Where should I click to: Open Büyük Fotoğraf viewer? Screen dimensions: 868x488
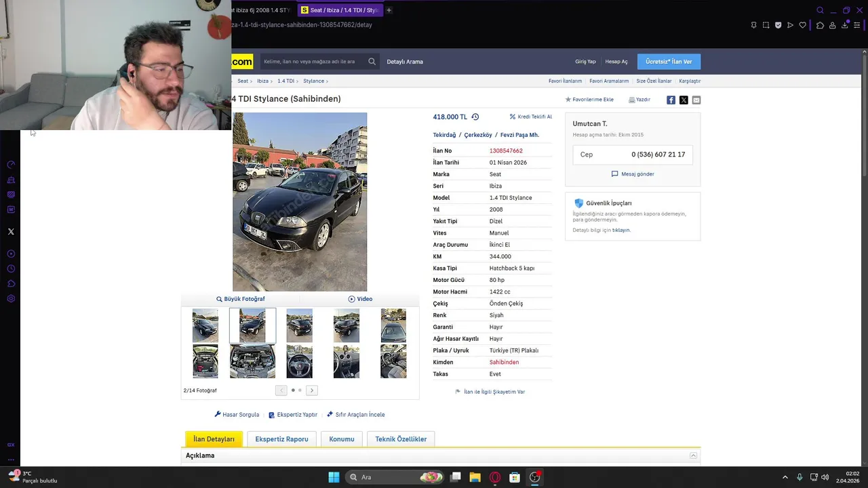(241, 299)
